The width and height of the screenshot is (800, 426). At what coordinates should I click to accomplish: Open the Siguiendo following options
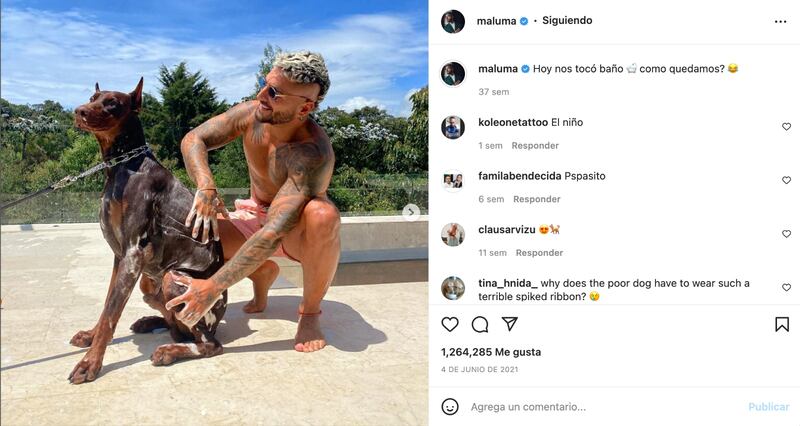(x=567, y=20)
